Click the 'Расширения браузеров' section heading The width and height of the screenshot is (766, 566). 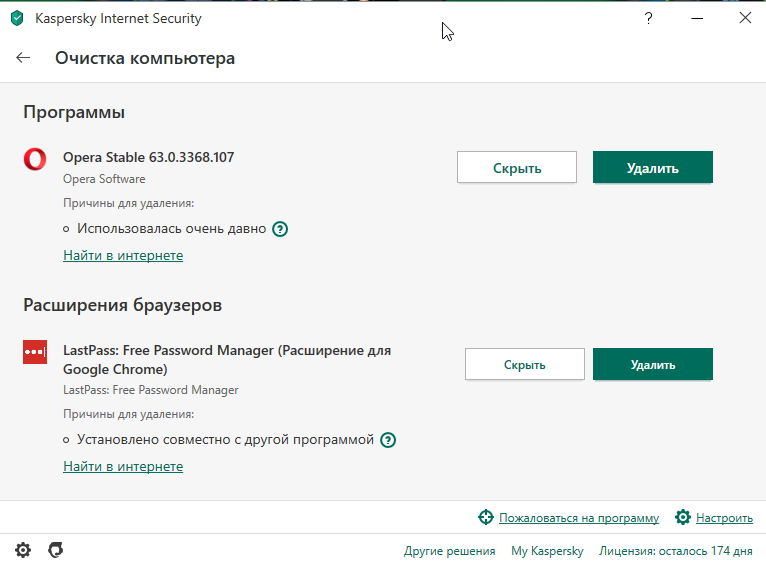(x=123, y=305)
